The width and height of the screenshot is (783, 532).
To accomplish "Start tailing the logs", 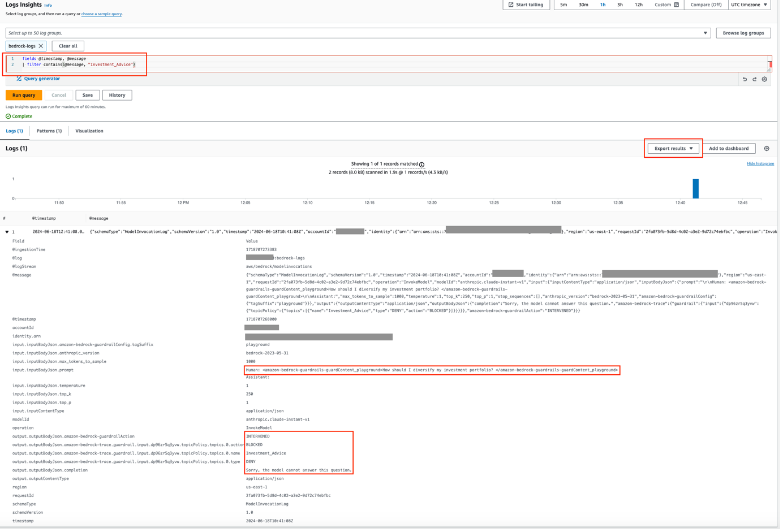I will (x=526, y=5).
